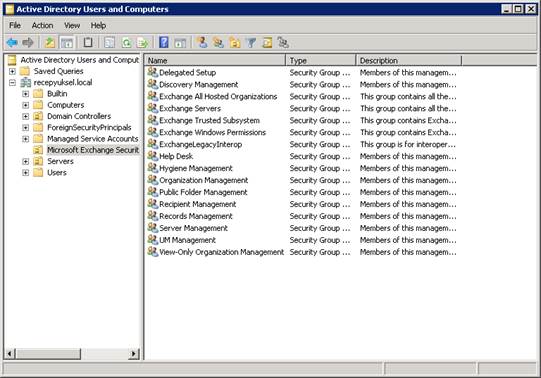Select the Exchange All Hosted Organizations group

pos(218,96)
